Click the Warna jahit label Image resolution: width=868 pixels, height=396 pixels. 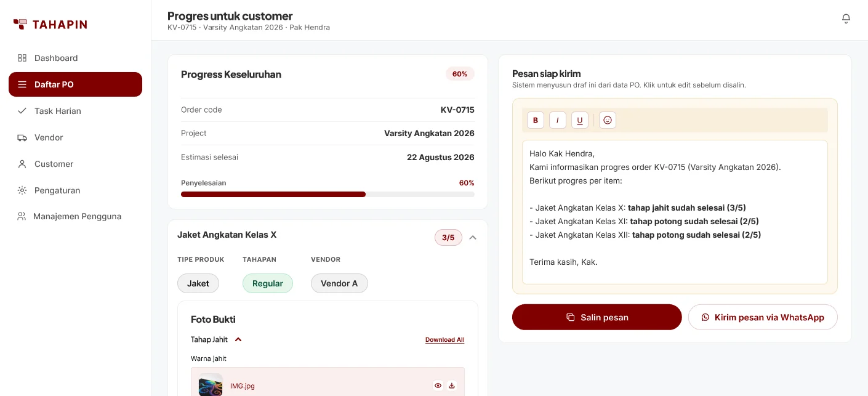209,358
